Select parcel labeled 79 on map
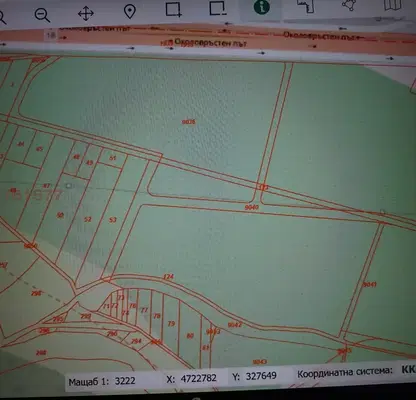 coord(171,323)
